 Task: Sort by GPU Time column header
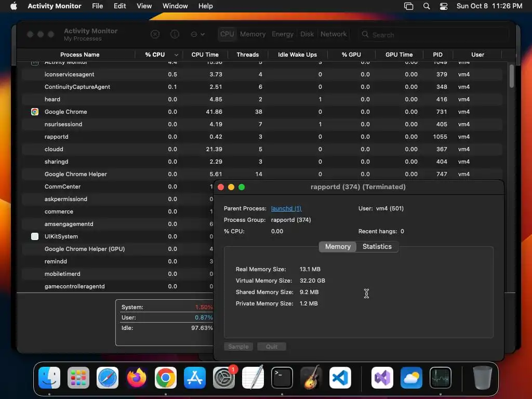click(399, 55)
